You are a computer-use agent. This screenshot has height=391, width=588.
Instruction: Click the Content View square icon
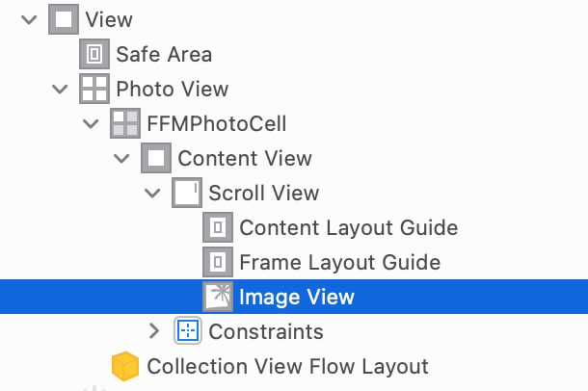click(156, 158)
